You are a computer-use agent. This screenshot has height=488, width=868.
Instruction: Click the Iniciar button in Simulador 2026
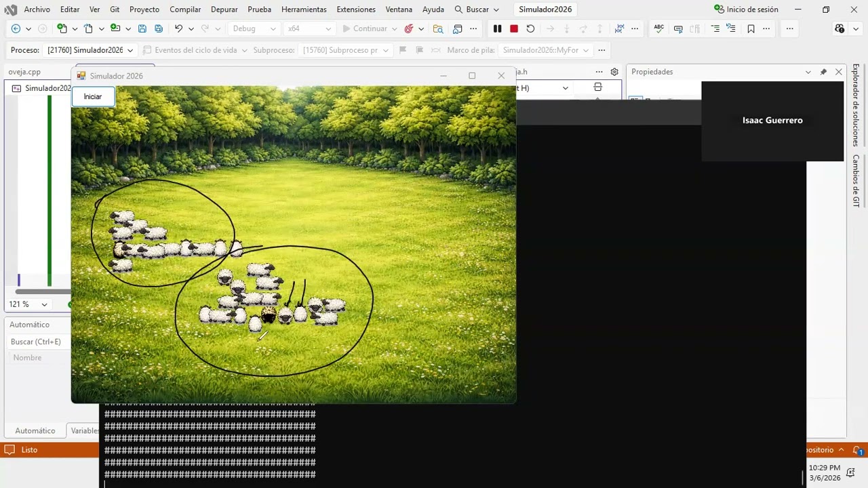(93, 97)
